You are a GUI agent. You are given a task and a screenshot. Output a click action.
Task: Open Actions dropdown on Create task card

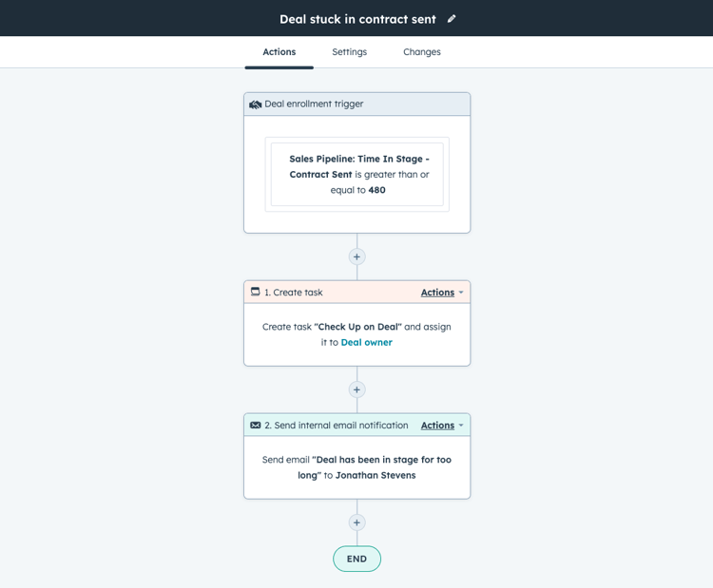(437, 293)
